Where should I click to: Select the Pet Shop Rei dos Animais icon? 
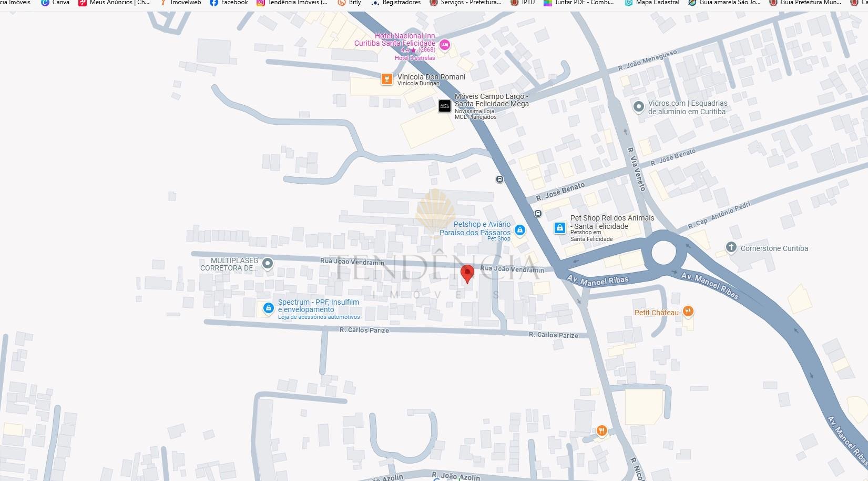coord(560,228)
